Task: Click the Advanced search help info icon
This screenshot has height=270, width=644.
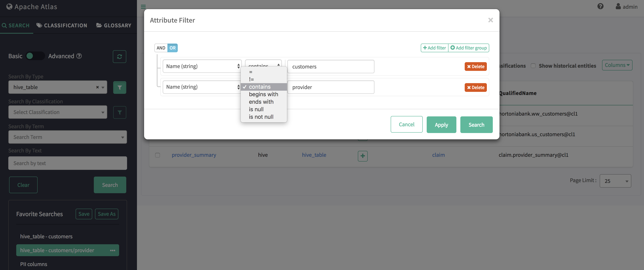Action: [x=79, y=56]
